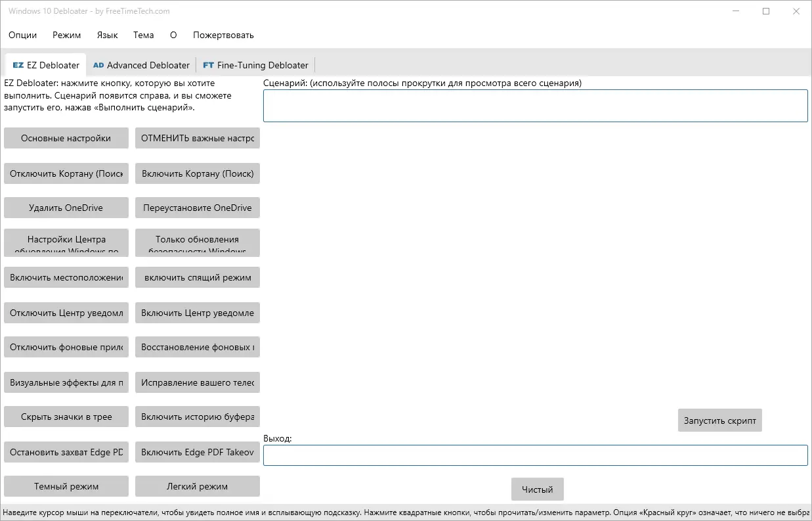Click the Переустановите OneDrive button
This screenshot has width=812, height=521.
[x=198, y=208]
